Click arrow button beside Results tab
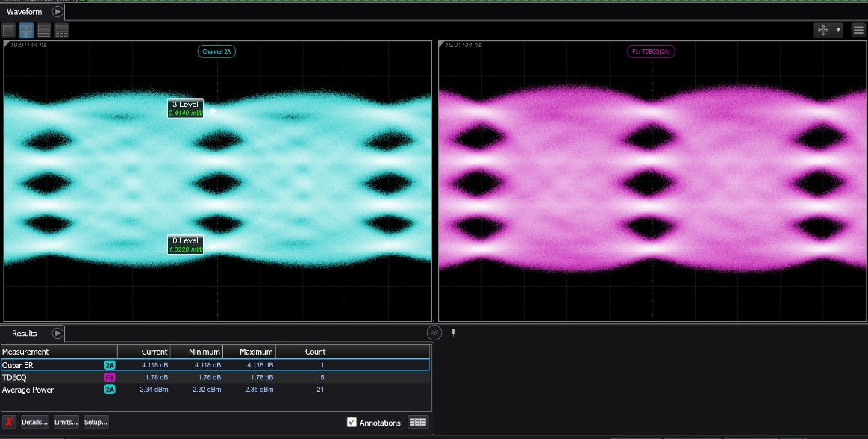 [x=57, y=333]
